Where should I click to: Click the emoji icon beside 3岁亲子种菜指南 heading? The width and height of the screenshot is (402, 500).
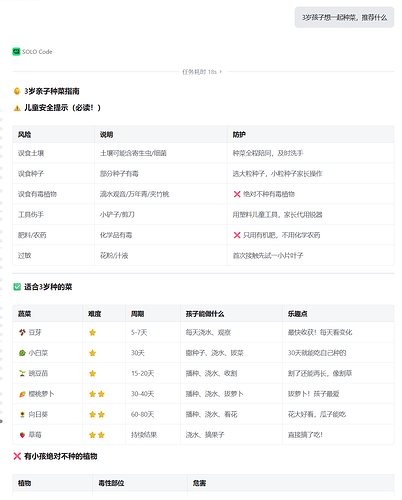[x=17, y=91]
